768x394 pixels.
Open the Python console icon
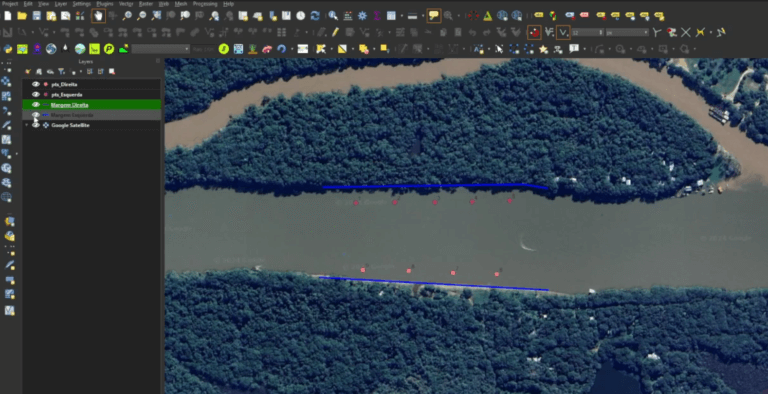point(7,49)
